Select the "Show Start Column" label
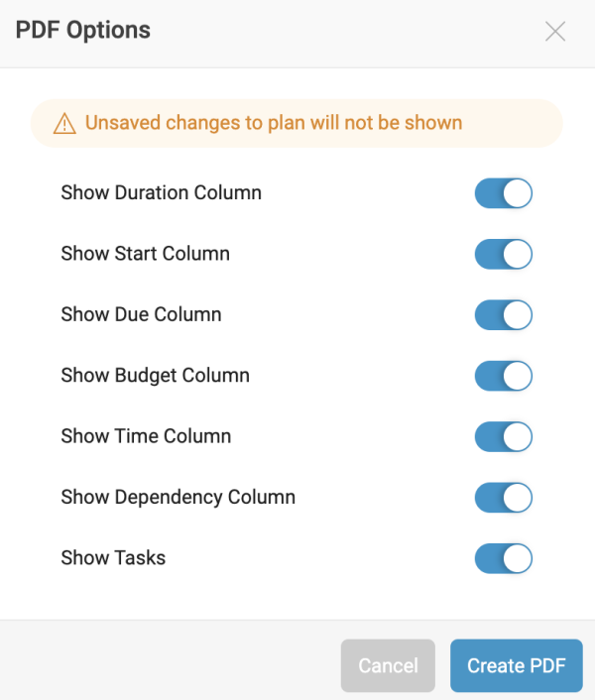 [x=145, y=254]
